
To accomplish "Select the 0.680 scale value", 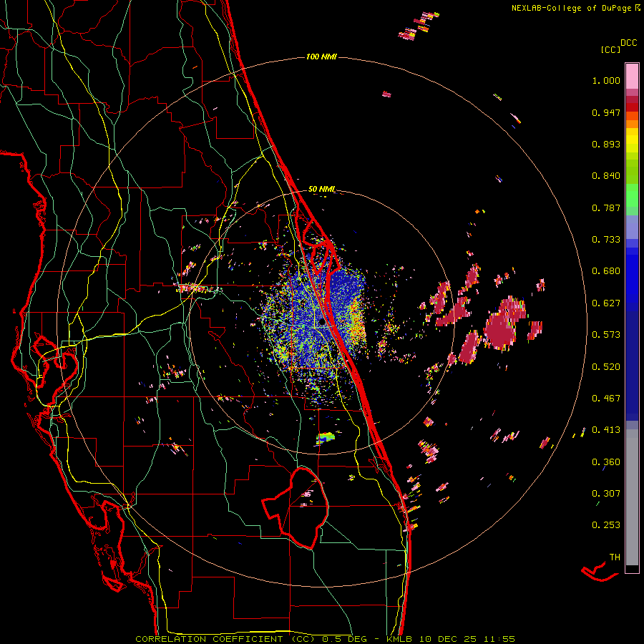I will [x=606, y=271].
